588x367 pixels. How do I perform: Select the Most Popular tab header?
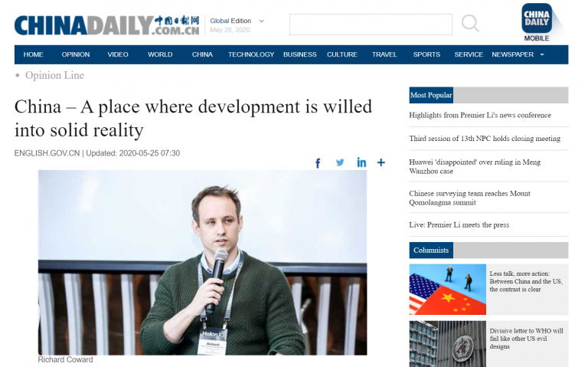point(431,95)
